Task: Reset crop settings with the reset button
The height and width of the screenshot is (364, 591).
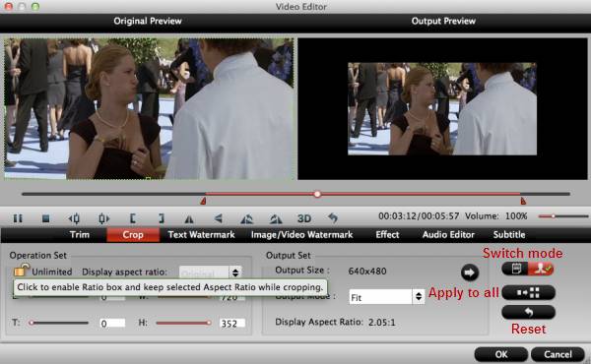Action: 528,313
